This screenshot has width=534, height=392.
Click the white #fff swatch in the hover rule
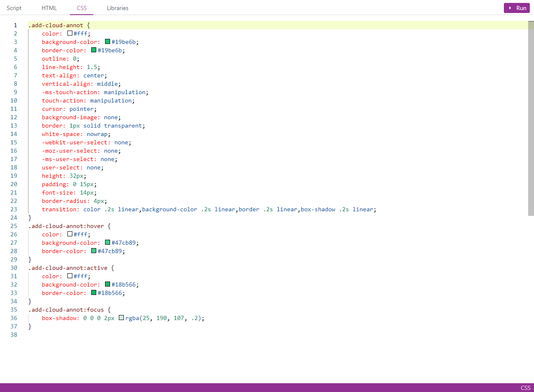coord(69,234)
